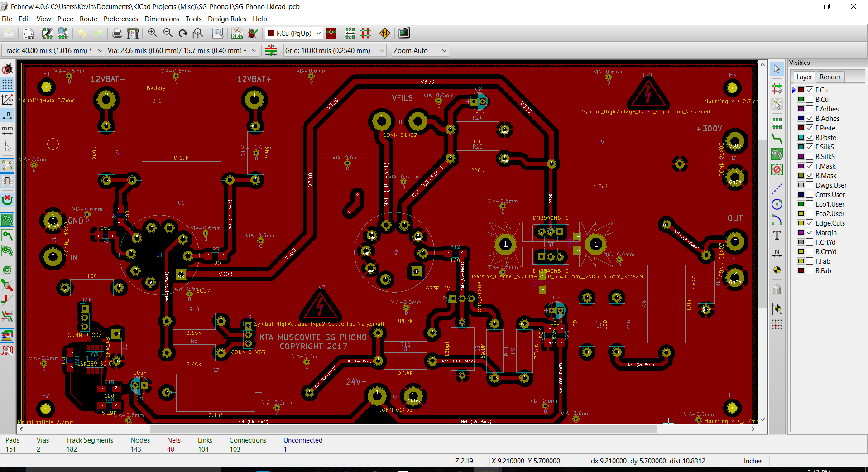Select the Add tracks and vias tool
The image size is (868, 472).
click(777, 139)
